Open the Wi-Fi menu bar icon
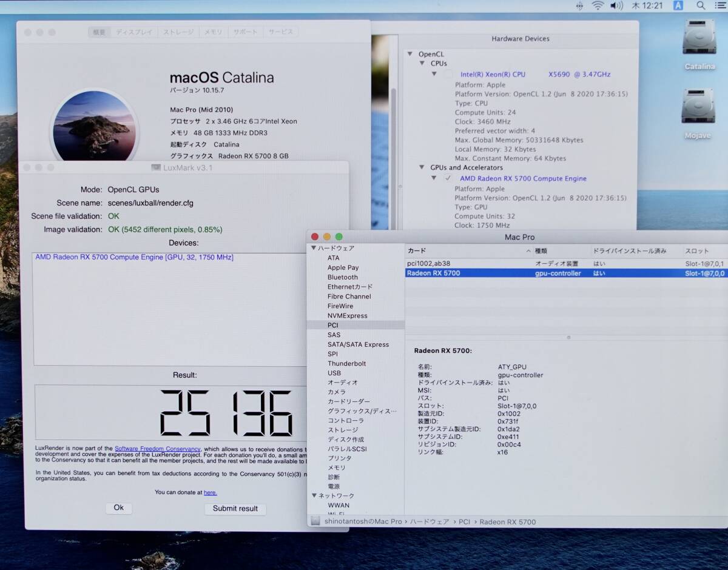 598,6
